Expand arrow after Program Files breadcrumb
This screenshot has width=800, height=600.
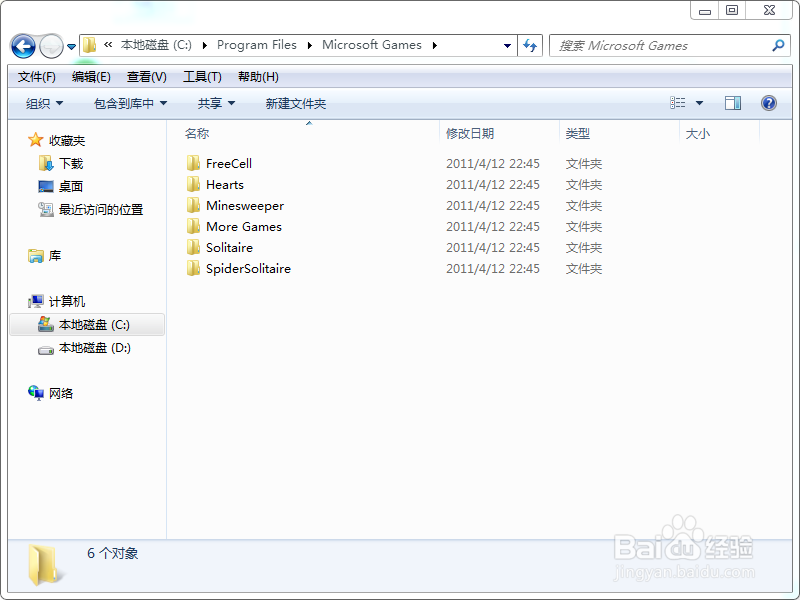[309, 45]
